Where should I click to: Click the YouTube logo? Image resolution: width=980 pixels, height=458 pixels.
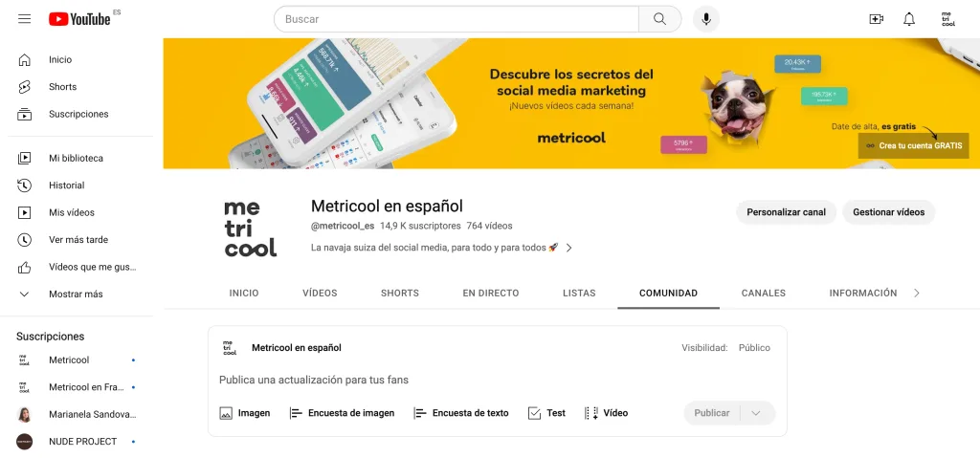tap(80, 19)
